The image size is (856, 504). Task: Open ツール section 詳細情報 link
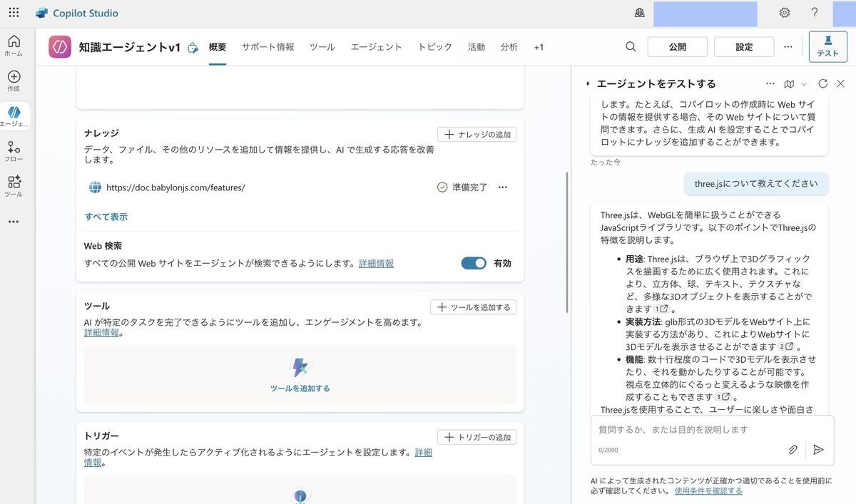point(101,332)
